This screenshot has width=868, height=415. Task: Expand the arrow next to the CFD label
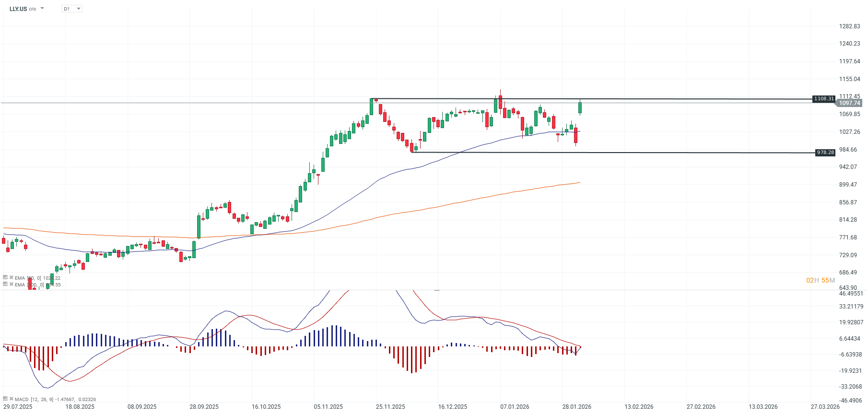(x=42, y=8)
